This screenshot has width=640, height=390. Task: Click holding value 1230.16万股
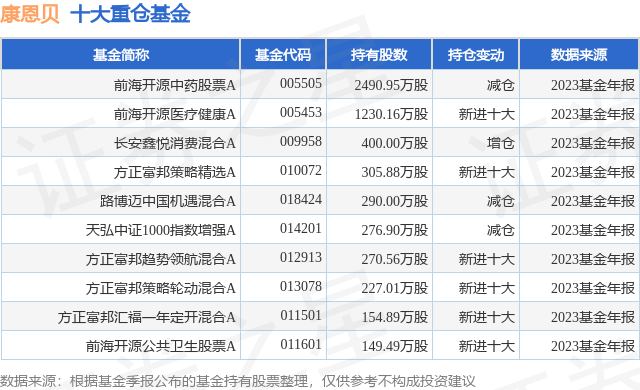click(391, 114)
